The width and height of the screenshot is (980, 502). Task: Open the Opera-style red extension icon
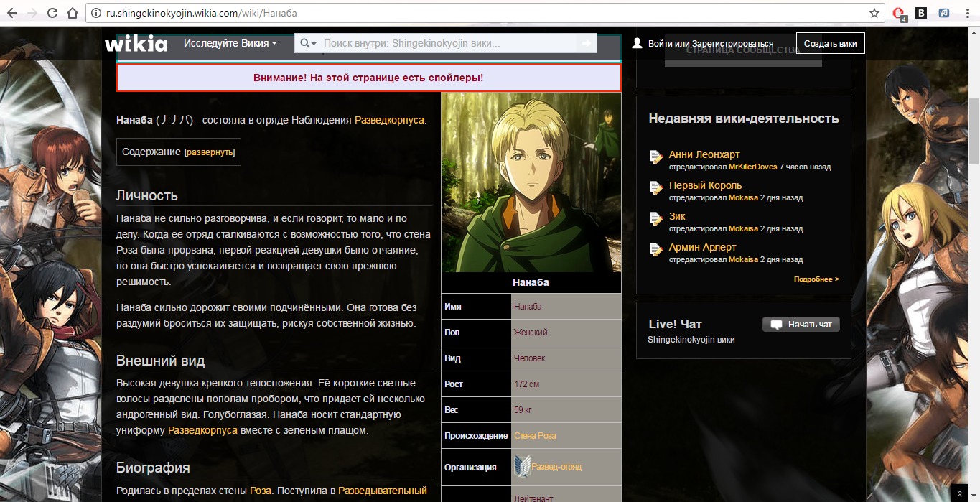click(898, 13)
